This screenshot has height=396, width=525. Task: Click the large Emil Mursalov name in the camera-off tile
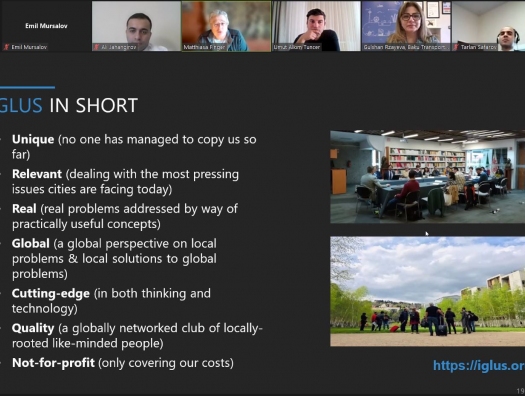(46, 26)
